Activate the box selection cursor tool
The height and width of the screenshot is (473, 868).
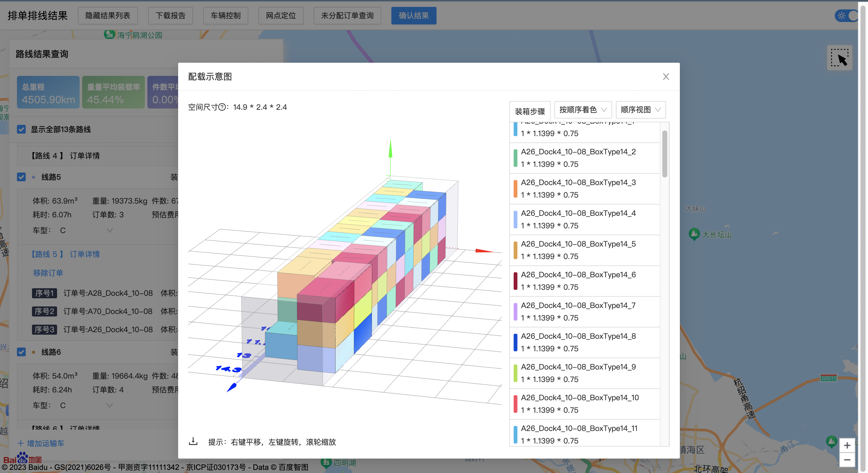839,58
